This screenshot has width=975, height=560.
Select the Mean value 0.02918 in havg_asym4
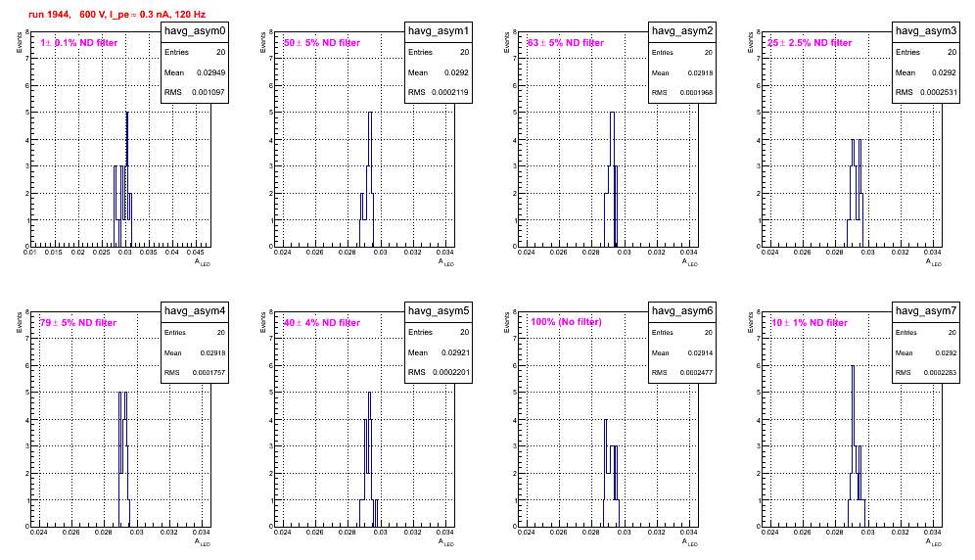click(x=212, y=352)
